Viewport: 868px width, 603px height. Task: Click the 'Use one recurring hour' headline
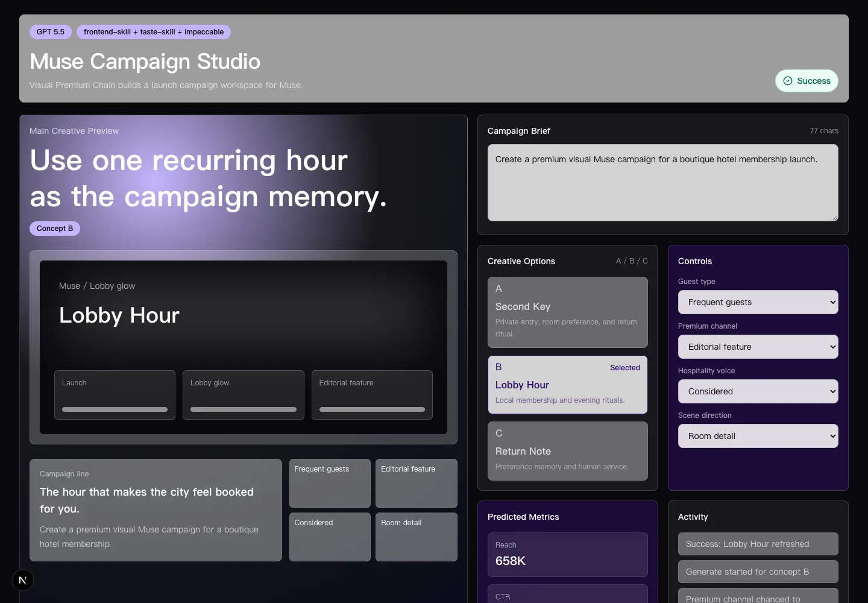click(189, 160)
